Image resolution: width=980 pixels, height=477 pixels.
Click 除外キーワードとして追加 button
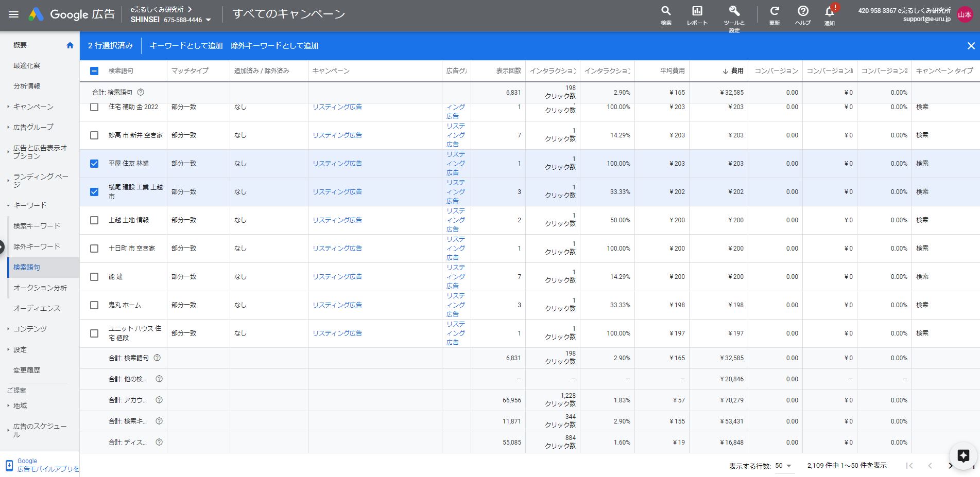click(274, 46)
